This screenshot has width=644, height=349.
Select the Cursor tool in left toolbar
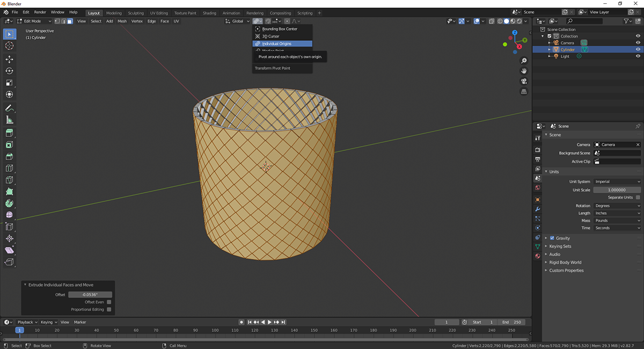click(9, 46)
